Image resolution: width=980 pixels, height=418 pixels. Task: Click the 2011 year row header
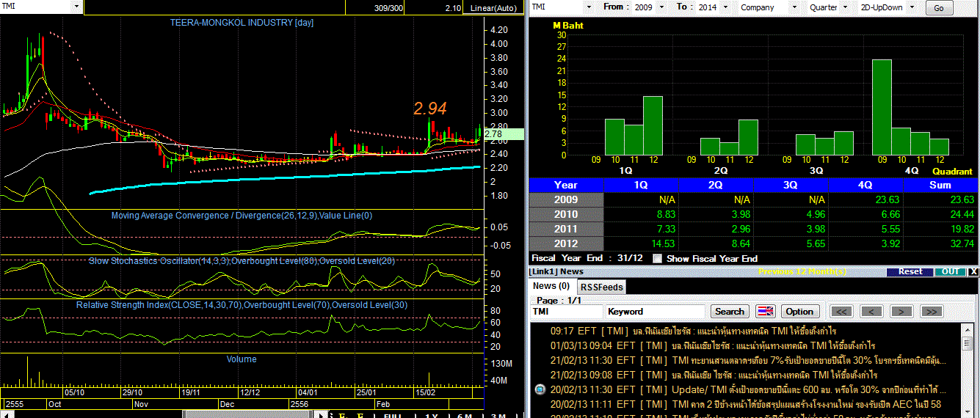566,229
